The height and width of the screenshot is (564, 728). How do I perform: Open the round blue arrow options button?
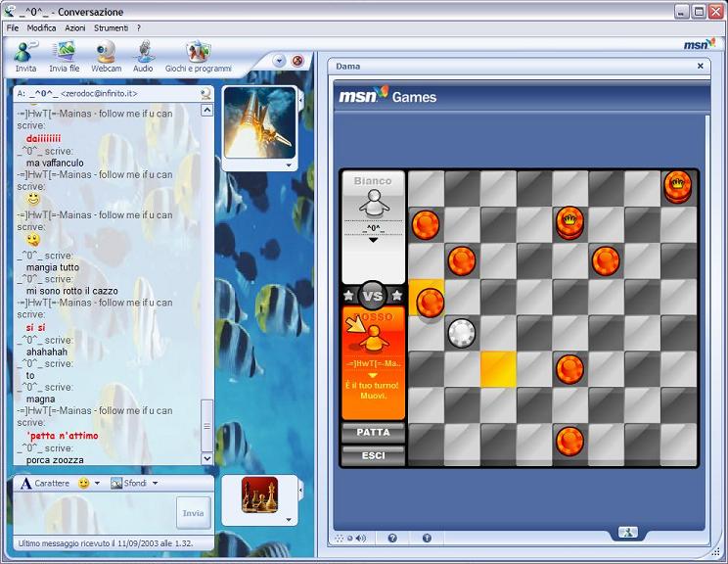[279, 61]
